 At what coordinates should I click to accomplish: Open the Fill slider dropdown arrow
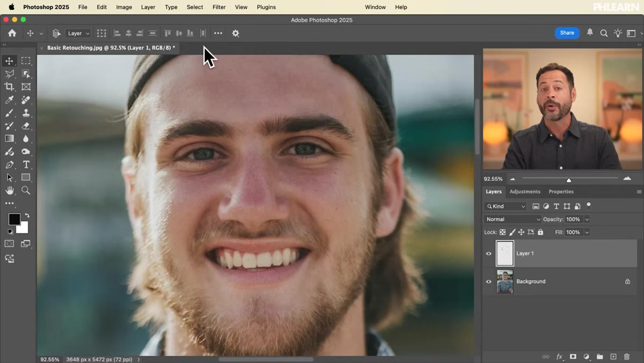587,232
